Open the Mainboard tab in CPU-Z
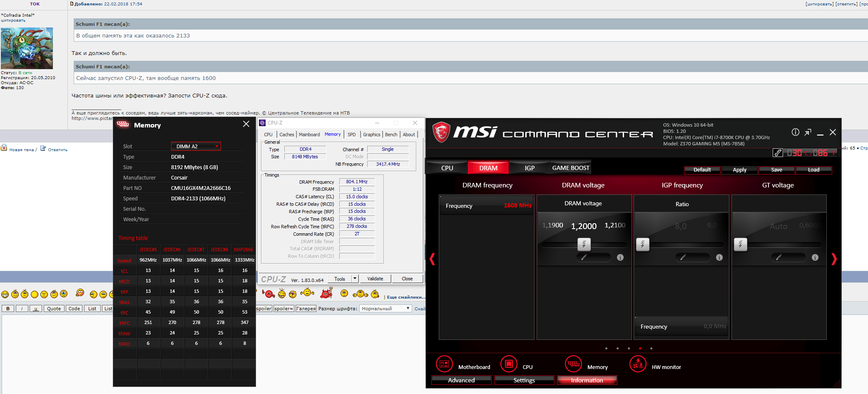This screenshot has width=868, height=394. 309,135
